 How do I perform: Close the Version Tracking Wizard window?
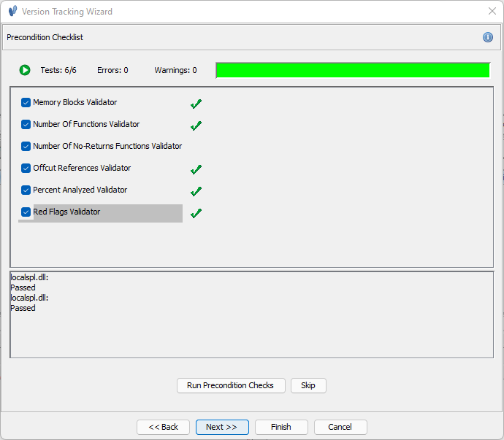point(492,11)
